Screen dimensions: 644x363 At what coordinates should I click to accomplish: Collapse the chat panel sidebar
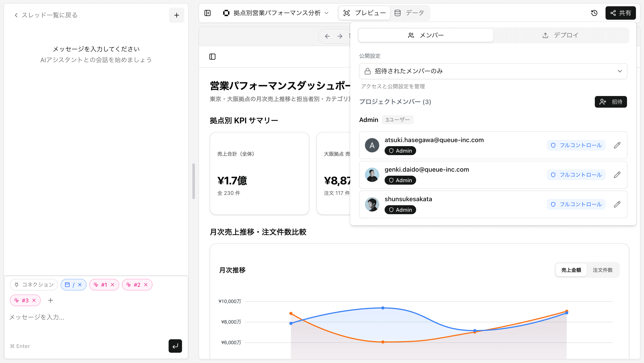click(207, 13)
